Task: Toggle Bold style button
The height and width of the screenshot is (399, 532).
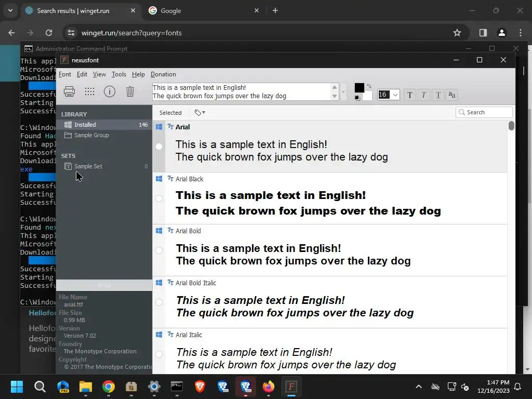Action: point(410,95)
